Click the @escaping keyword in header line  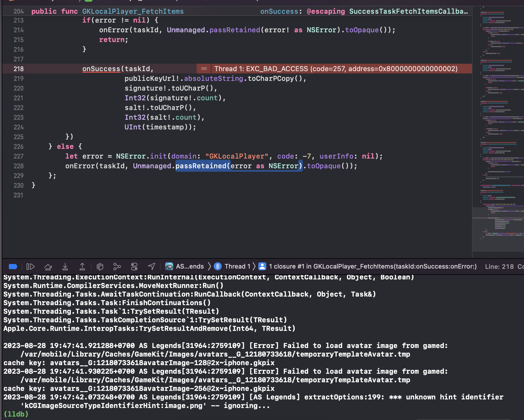coord(326,11)
